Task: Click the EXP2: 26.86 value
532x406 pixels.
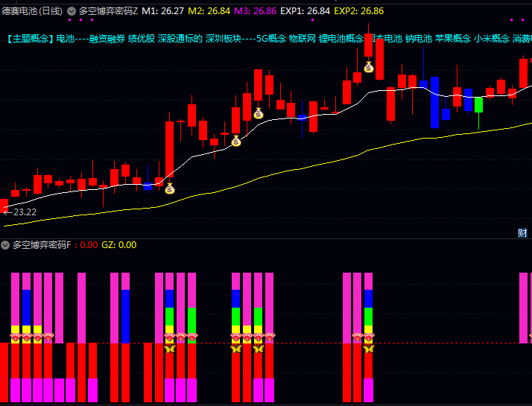Action: point(359,11)
